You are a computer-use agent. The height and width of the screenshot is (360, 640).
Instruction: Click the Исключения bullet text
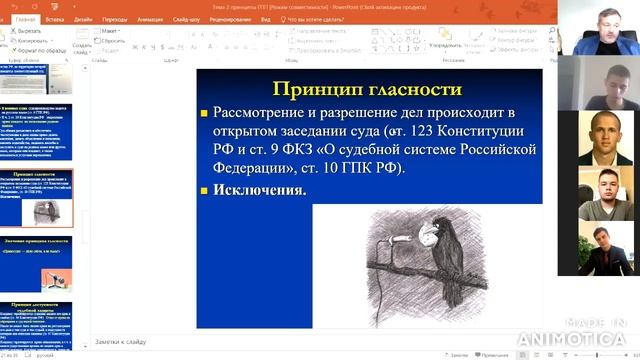pos(260,190)
